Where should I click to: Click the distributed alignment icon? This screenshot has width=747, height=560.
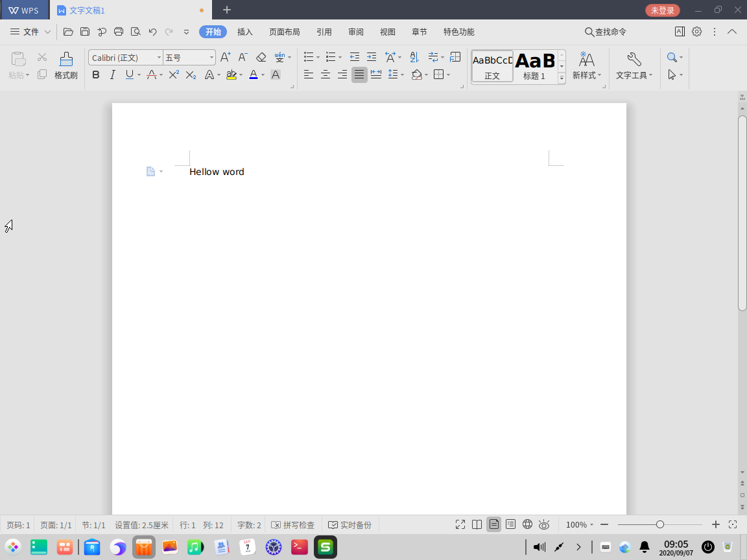point(376,75)
